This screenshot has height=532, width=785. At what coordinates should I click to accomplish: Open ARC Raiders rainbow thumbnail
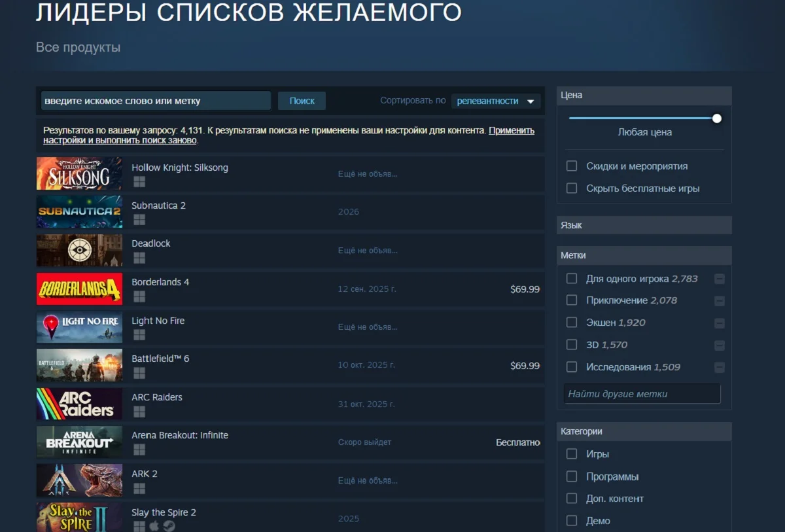point(79,404)
